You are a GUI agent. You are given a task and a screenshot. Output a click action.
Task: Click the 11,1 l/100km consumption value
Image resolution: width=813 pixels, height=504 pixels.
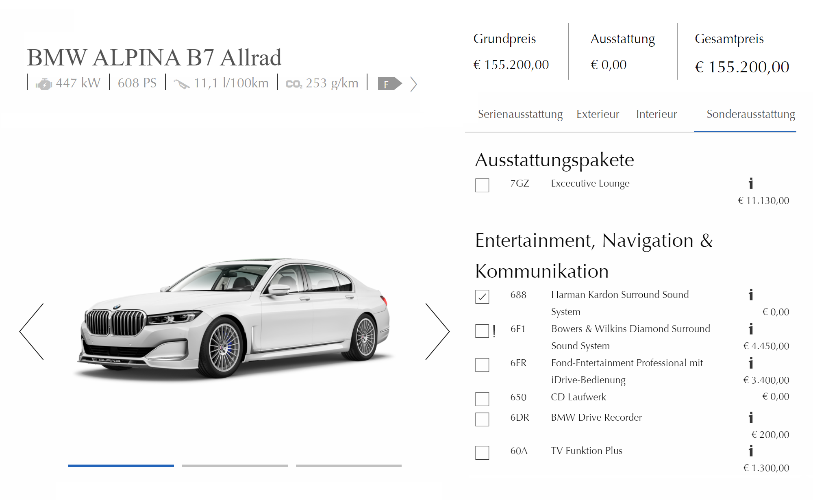231,83
